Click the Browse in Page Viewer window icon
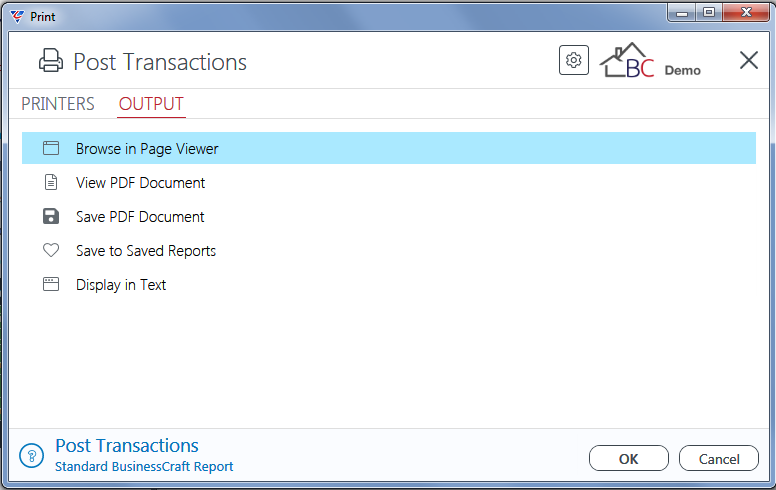The image size is (776, 490). pyautogui.click(x=51, y=148)
